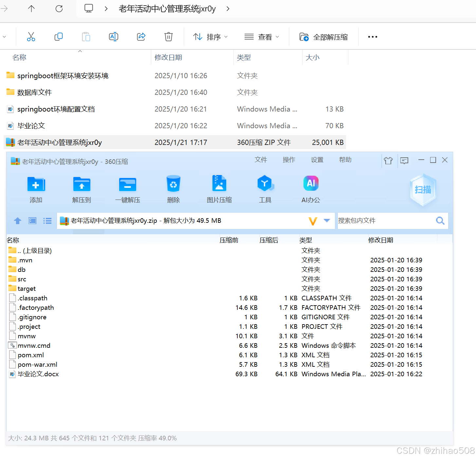This screenshot has height=459, width=476.
Task: Switch to large icon view in 360压缩
Action: click(x=32, y=221)
